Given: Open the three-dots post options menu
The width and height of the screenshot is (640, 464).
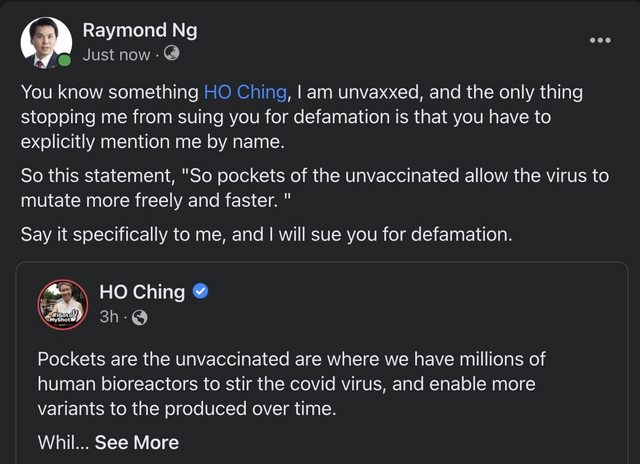Looking at the screenshot, I should click(599, 41).
